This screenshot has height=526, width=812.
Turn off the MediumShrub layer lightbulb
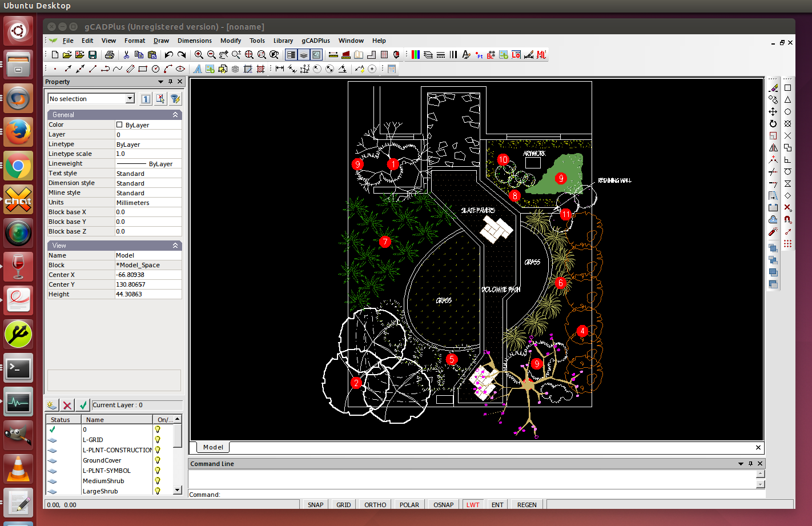point(158,481)
